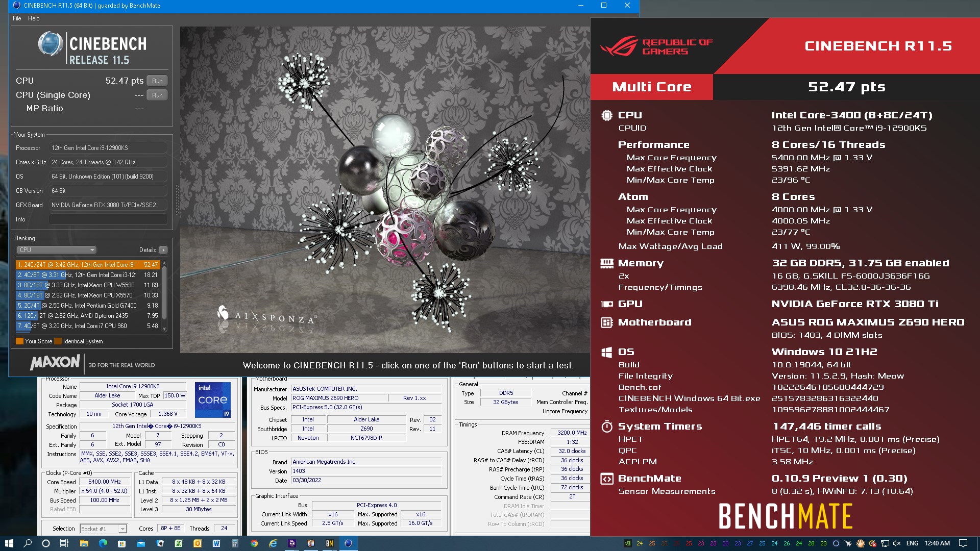Click the Intel Core i9 logo badge
The width and height of the screenshot is (980, 551).
click(x=213, y=400)
